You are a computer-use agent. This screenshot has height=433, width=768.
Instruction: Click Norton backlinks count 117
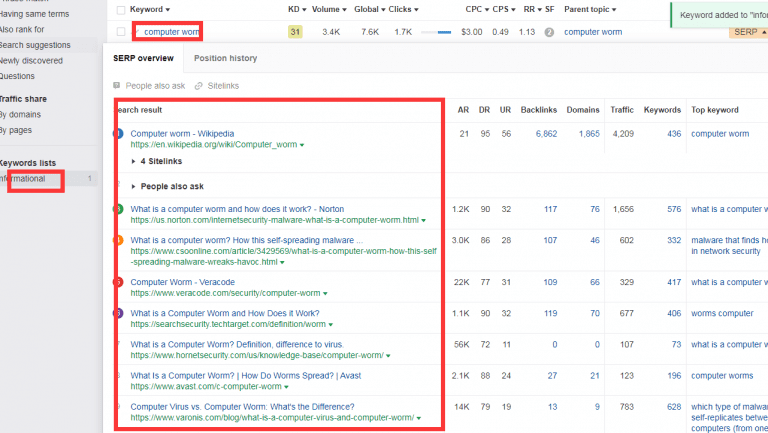tap(550, 209)
